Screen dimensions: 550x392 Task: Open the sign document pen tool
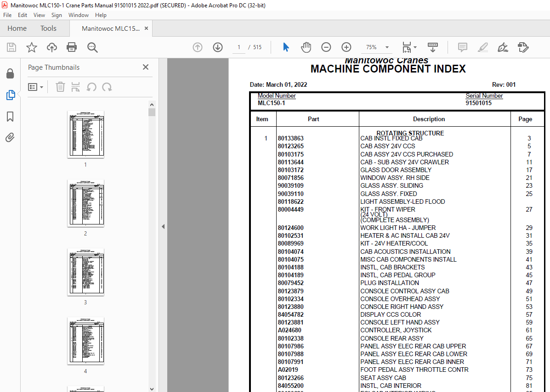click(503, 47)
